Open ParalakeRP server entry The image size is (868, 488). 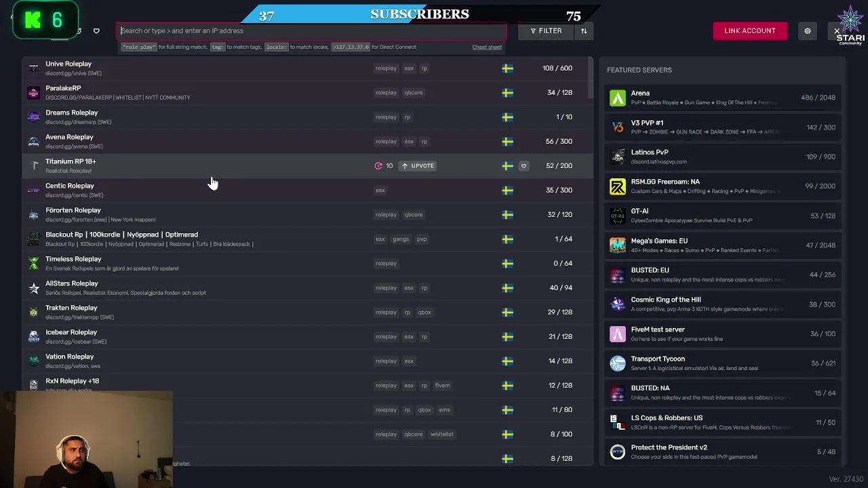(x=307, y=92)
